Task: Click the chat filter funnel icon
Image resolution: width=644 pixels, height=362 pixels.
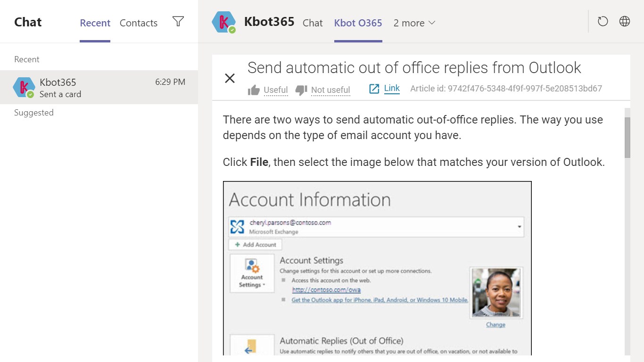Action: [178, 22]
